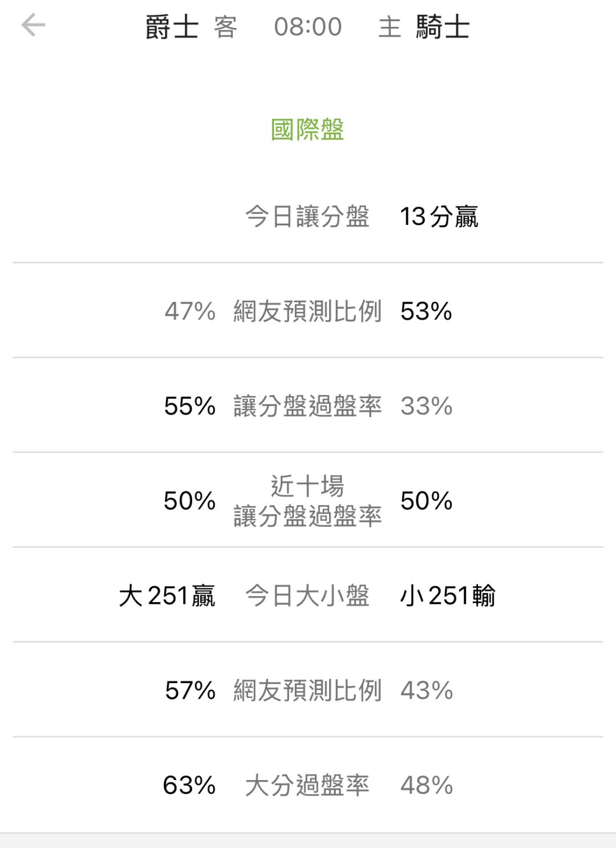Tap the 今日讓分盤 row label
The image size is (616, 848).
[x=307, y=216]
